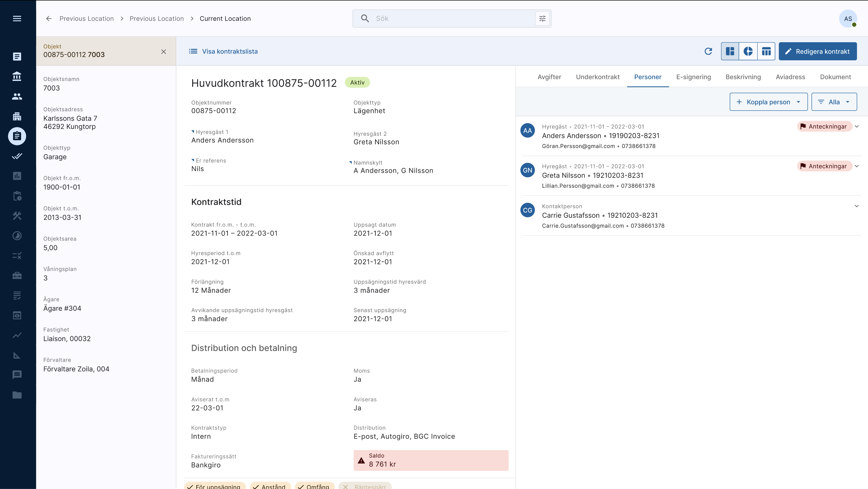Click the Aktiv status badge

point(357,82)
